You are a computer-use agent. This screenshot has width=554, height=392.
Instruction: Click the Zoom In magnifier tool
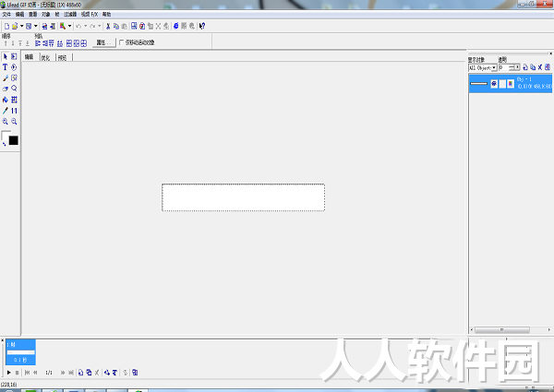6,122
